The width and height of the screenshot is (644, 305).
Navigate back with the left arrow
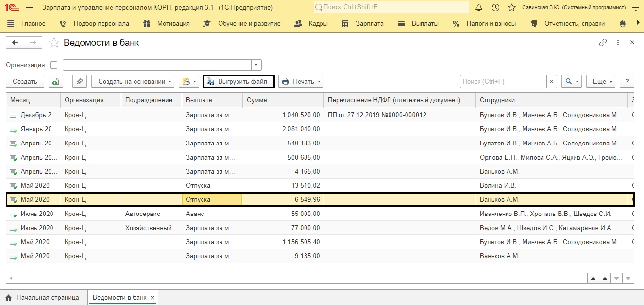click(15, 43)
